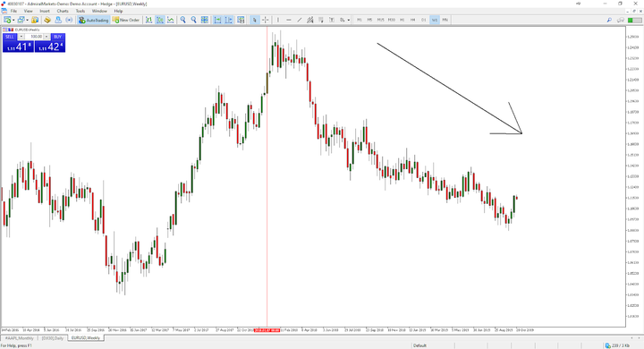This screenshot has width=644, height=349.
Task: Open the new chart dropdown arrow
Action: [x=13, y=21]
